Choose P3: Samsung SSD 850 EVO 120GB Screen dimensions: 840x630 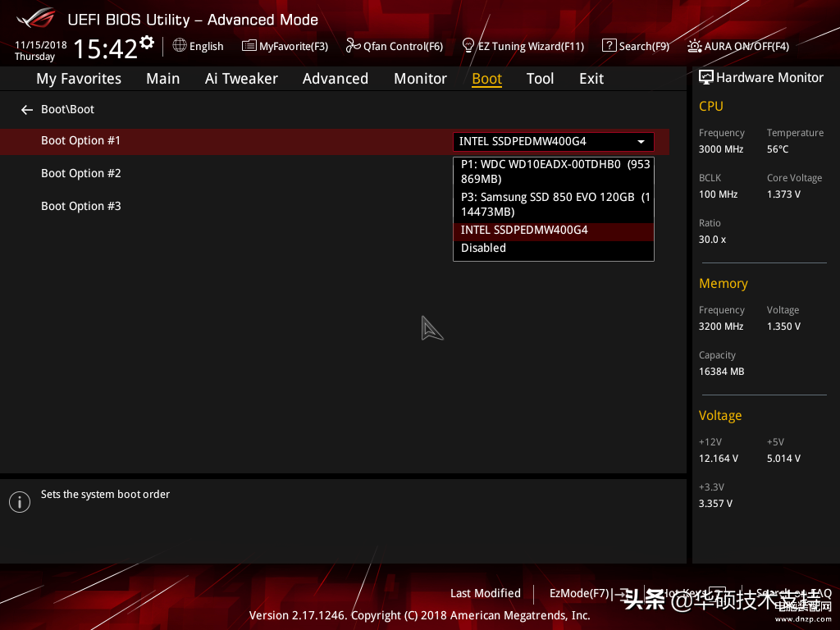[x=554, y=204]
